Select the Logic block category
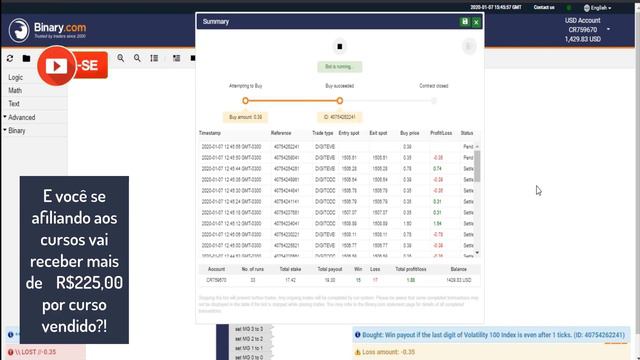Viewport: 640px width, 360px height. (x=16, y=77)
